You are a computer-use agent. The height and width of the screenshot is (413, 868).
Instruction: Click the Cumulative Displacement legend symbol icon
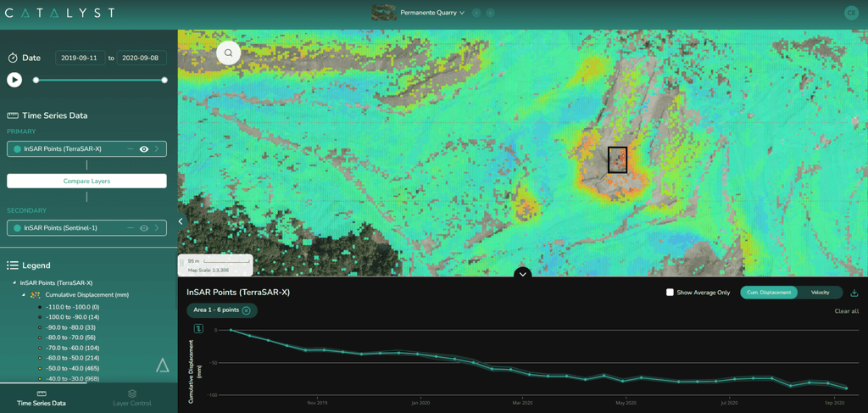point(36,294)
